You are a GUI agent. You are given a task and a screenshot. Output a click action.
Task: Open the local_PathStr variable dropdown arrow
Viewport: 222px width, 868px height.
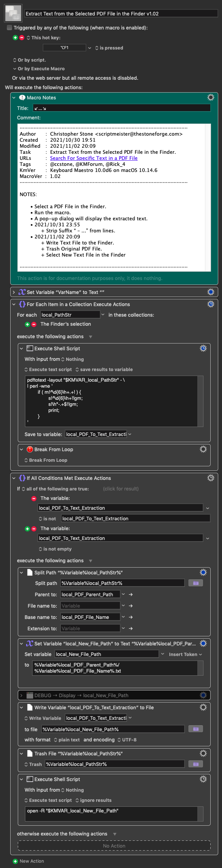[x=102, y=315]
